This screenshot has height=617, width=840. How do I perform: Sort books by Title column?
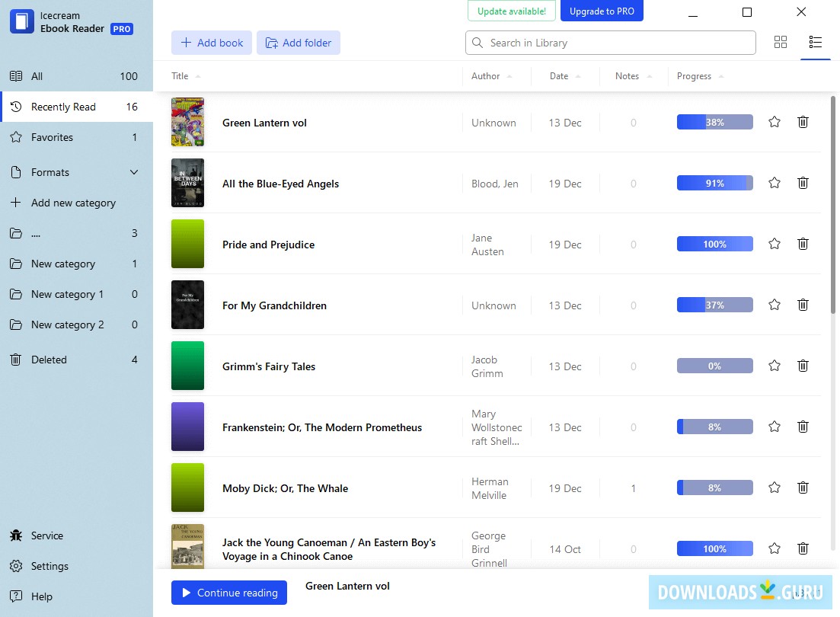(185, 76)
